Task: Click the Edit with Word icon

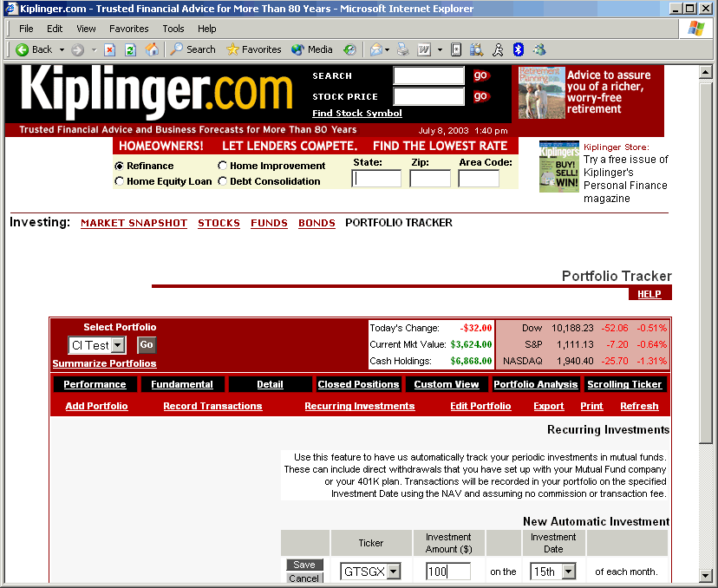Action: click(424, 49)
